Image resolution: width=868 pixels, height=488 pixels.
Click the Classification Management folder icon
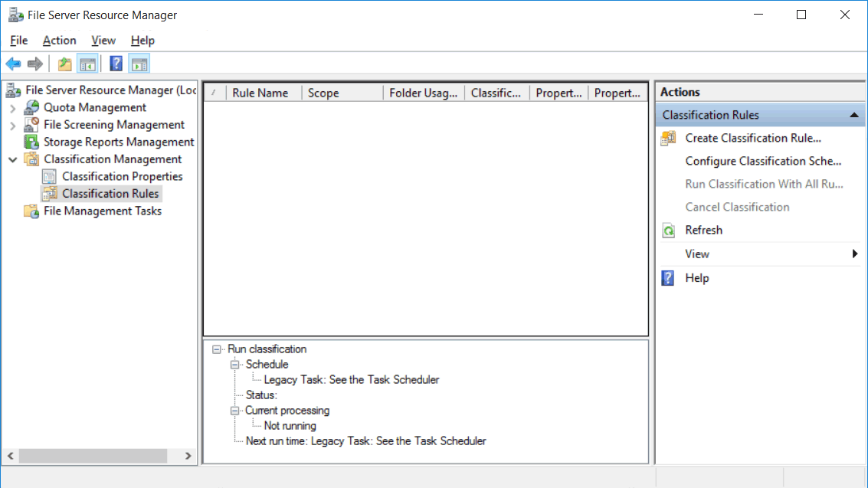(x=31, y=159)
